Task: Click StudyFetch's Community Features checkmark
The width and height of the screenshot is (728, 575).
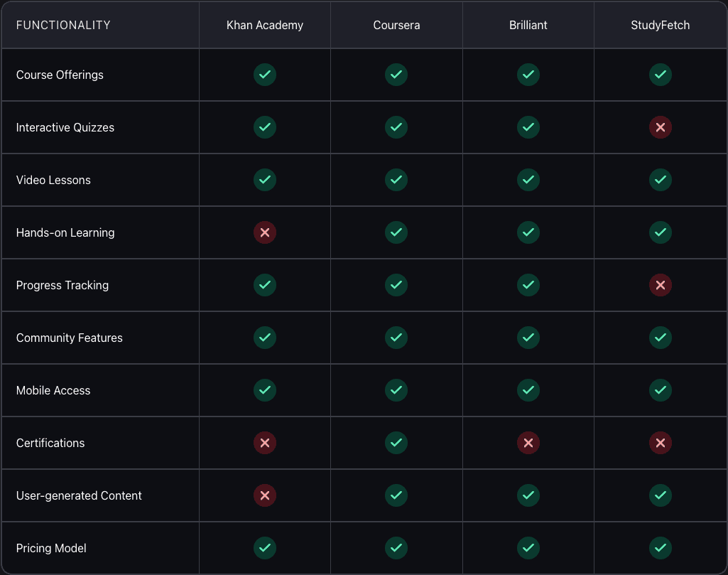Action: (661, 338)
